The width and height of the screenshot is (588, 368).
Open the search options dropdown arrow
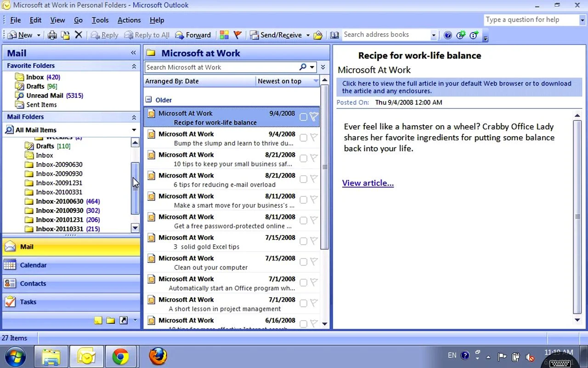[312, 67]
